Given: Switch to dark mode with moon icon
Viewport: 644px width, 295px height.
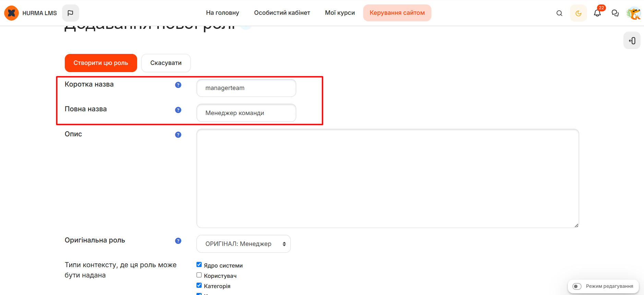Looking at the screenshot, I should (x=579, y=13).
